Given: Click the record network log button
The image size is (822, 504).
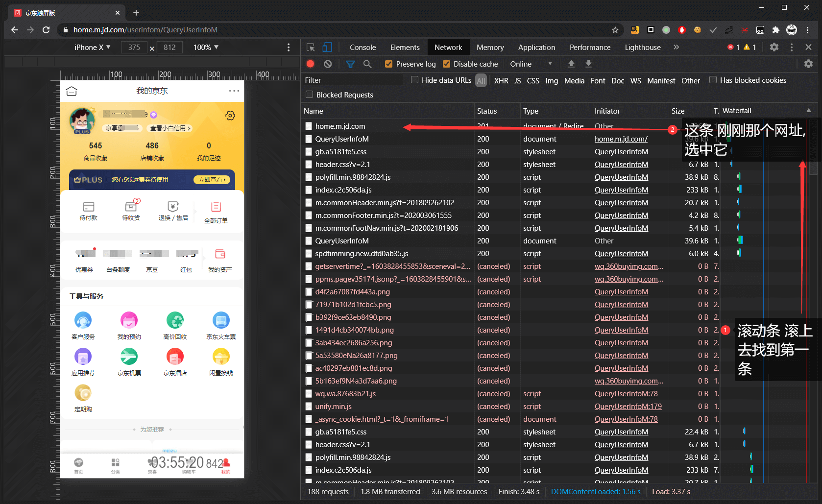Looking at the screenshot, I should coord(310,64).
